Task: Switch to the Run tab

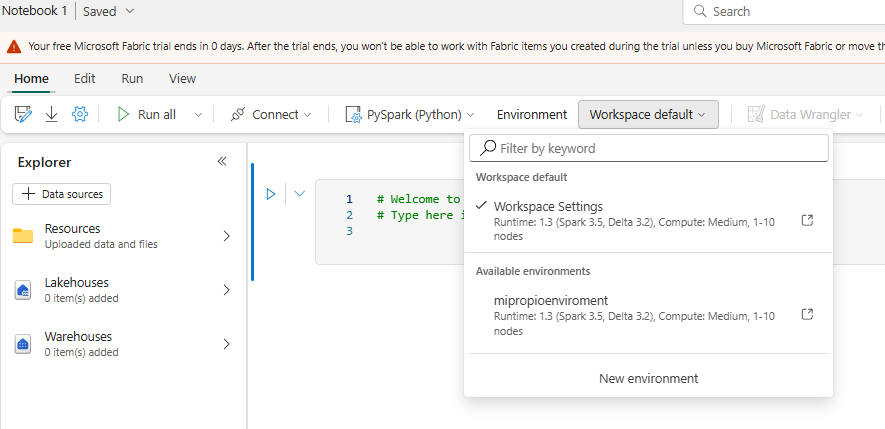Action: coord(132,78)
